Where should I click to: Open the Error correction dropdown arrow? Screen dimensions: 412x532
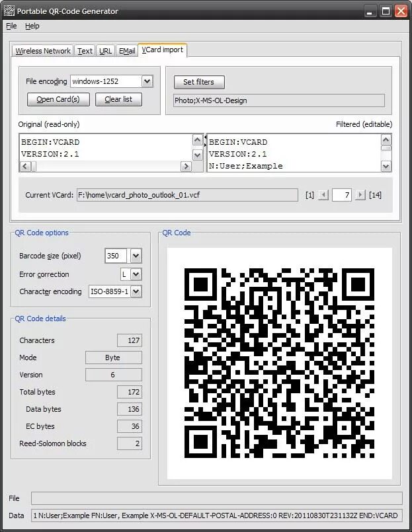click(x=136, y=274)
